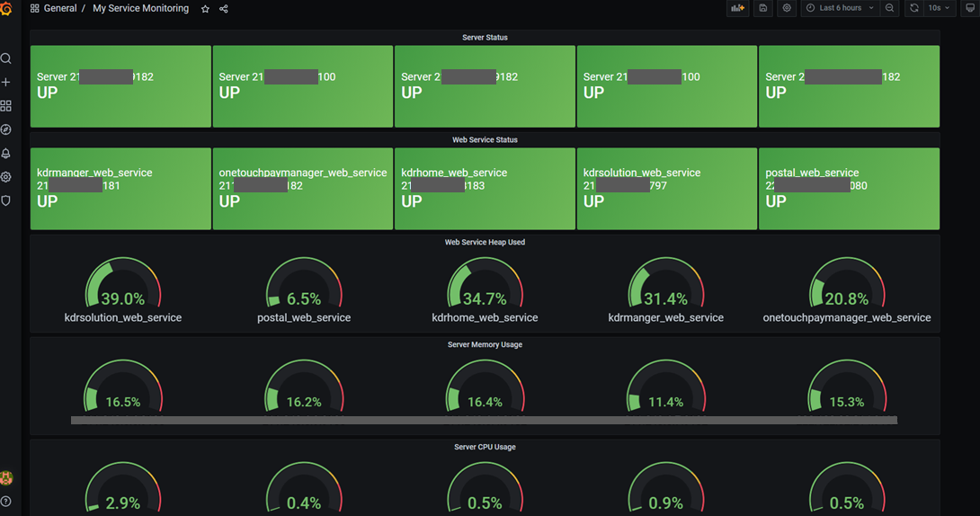Click the 16.2% server memory gauge
The image size is (980, 516).
(304, 386)
